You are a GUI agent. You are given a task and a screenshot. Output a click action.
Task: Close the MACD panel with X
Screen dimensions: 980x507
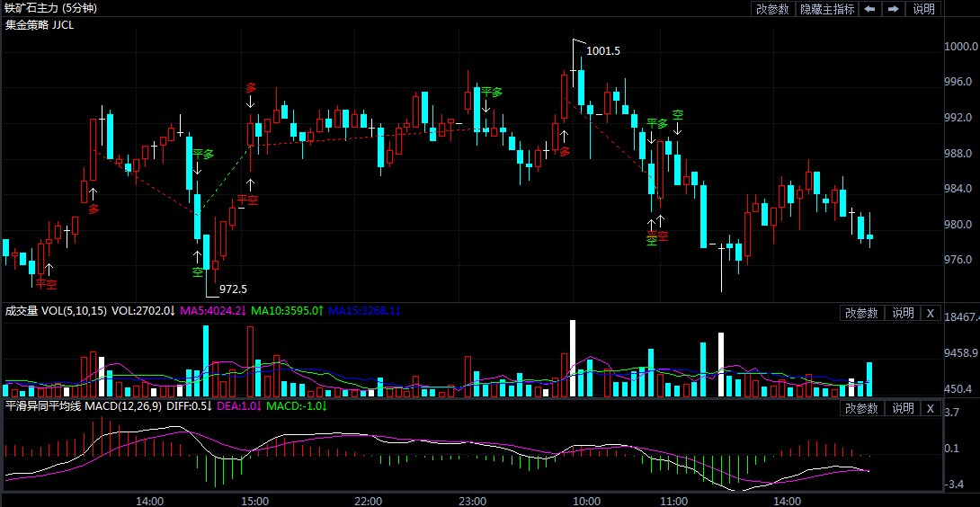click(x=931, y=408)
